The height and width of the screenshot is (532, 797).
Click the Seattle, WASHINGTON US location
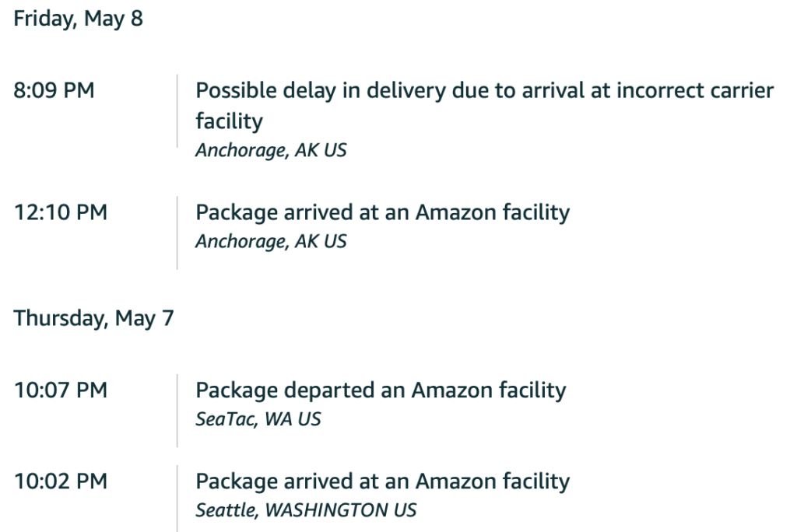pyautogui.click(x=306, y=510)
